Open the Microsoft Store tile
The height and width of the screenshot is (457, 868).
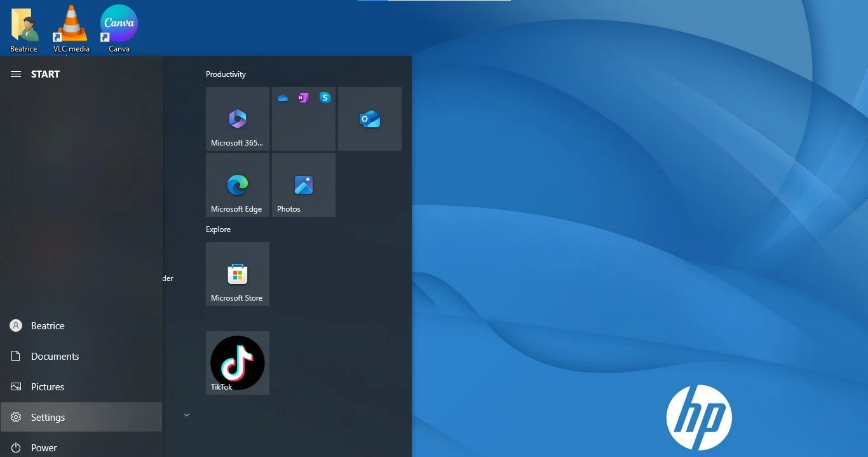(x=238, y=274)
